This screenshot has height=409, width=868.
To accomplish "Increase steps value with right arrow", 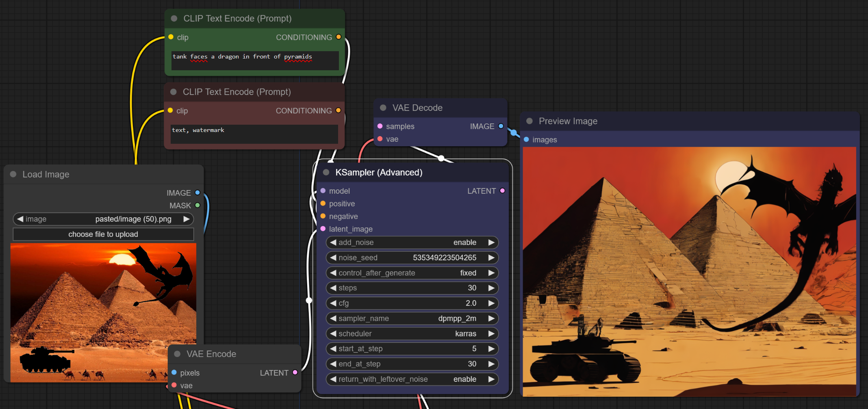I will click(x=491, y=288).
